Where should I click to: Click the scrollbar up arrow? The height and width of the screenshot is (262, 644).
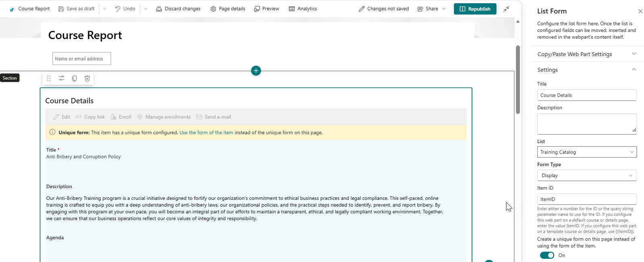click(x=518, y=21)
